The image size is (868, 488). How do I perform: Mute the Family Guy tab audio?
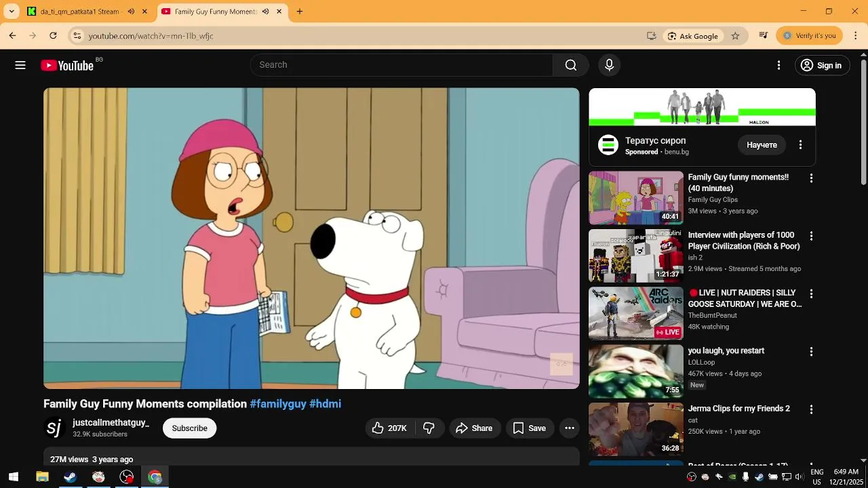click(265, 12)
